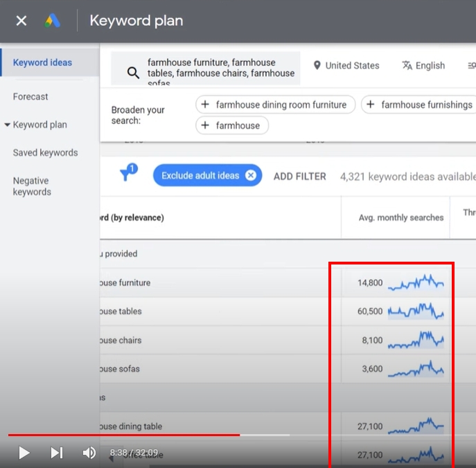This screenshot has height=468, width=476.
Task: Click ADD FILTER
Action: (299, 177)
